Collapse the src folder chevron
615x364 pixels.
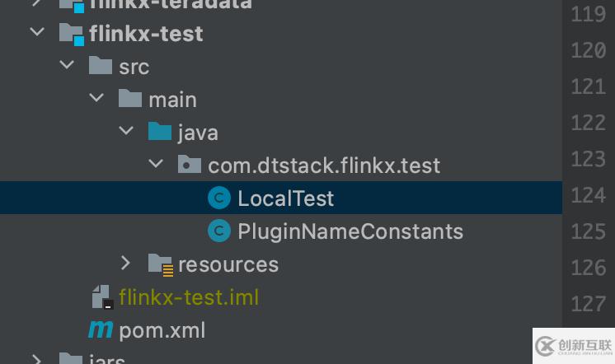tap(67, 66)
